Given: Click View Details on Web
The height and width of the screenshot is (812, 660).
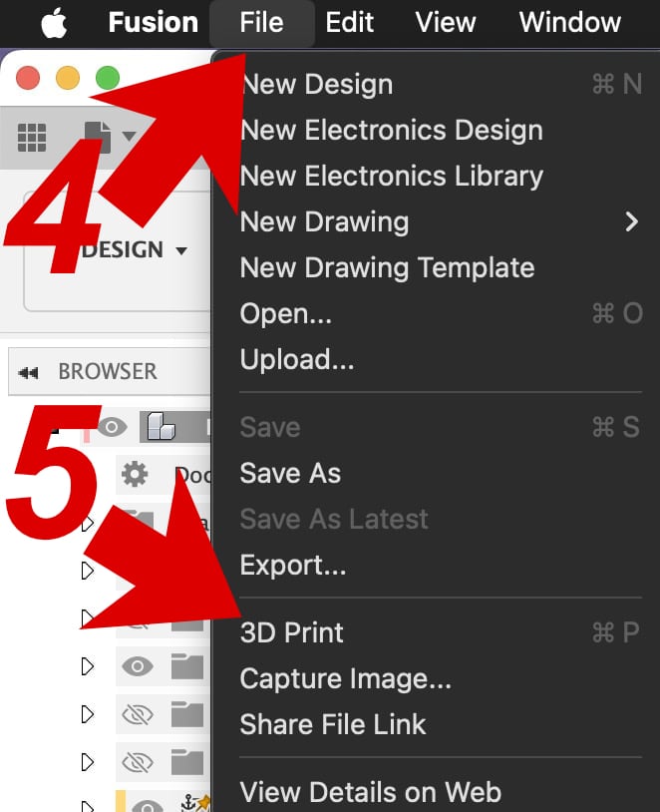Looking at the screenshot, I should [371, 792].
